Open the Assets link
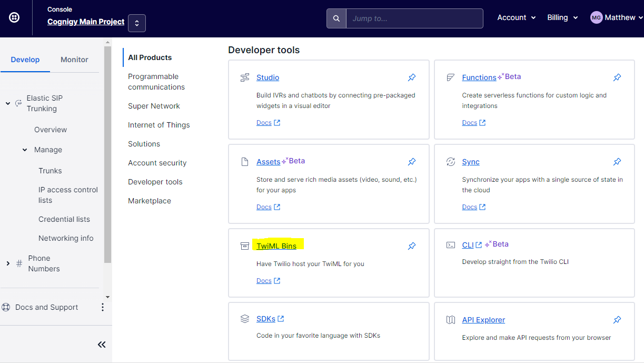The image size is (644, 363). [x=269, y=162]
